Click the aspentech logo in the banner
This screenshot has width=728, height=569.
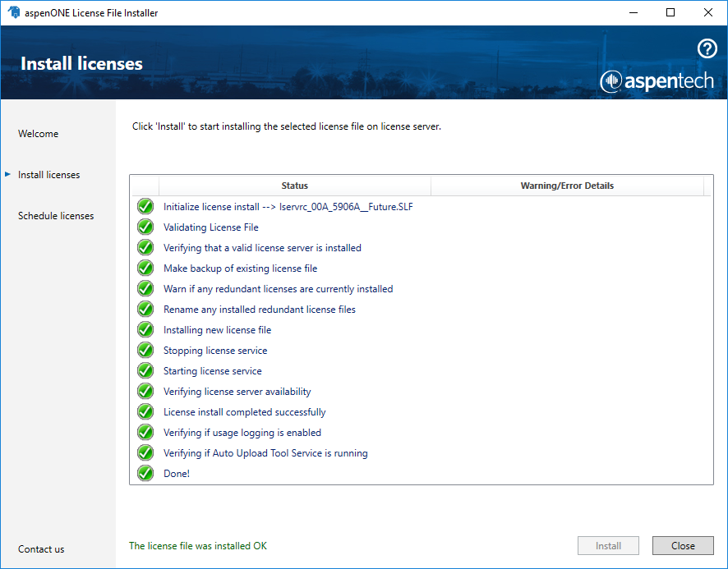[657, 81]
